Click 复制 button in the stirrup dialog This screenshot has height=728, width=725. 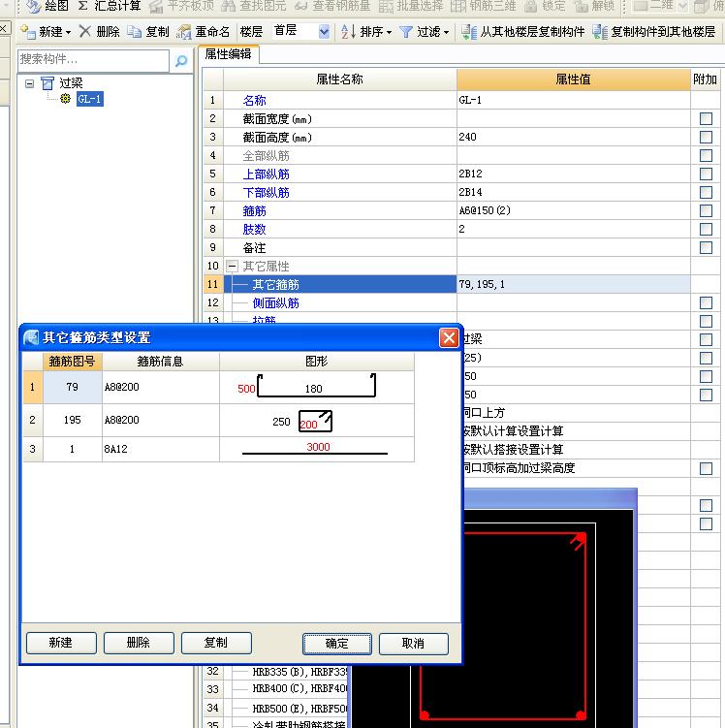pos(216,643)
